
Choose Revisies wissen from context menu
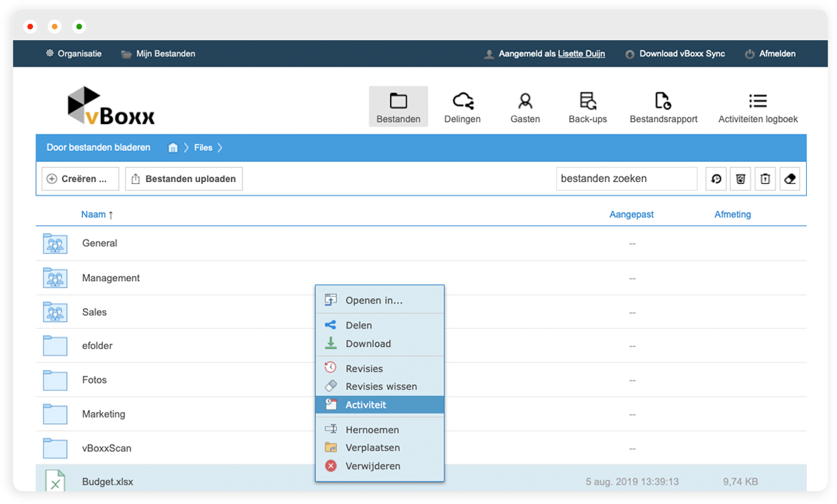click(380, 387)
